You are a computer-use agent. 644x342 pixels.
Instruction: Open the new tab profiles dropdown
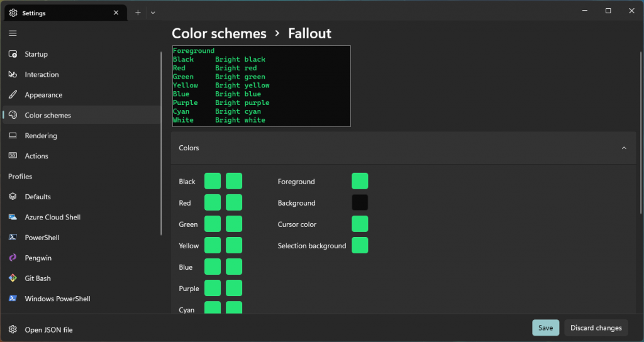tap(153, 13)
